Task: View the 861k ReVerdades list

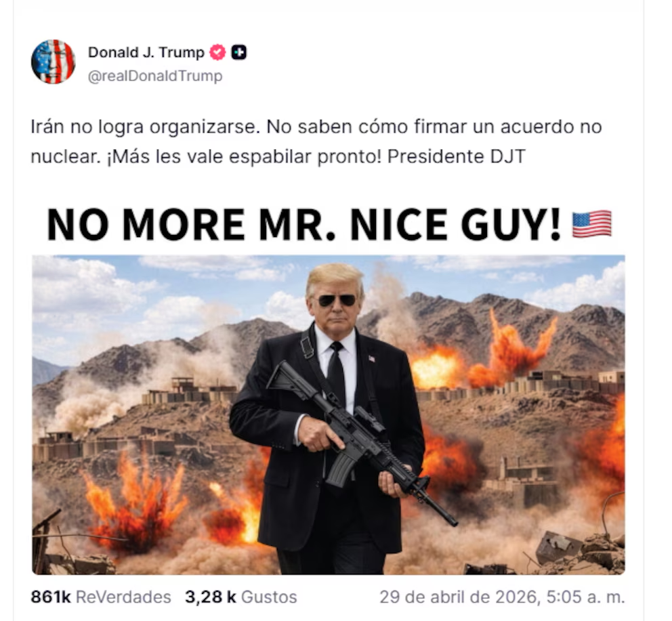Action: click(x=101, y=597)
